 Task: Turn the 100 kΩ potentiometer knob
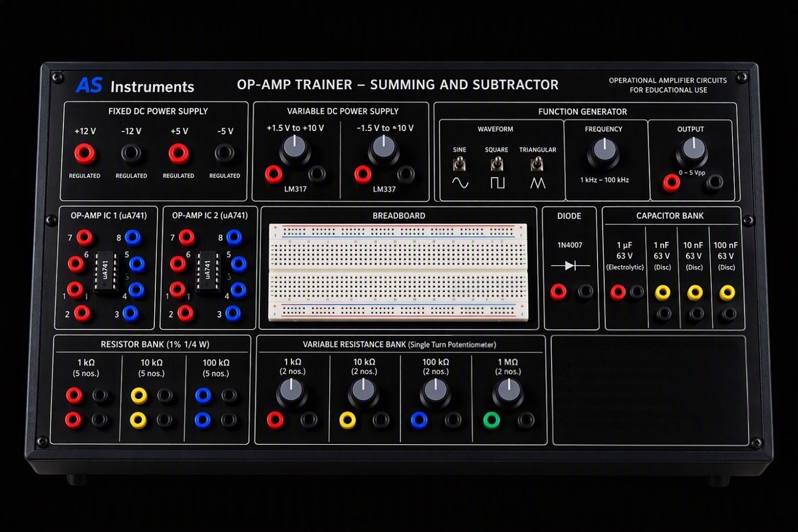click(436, 392)
